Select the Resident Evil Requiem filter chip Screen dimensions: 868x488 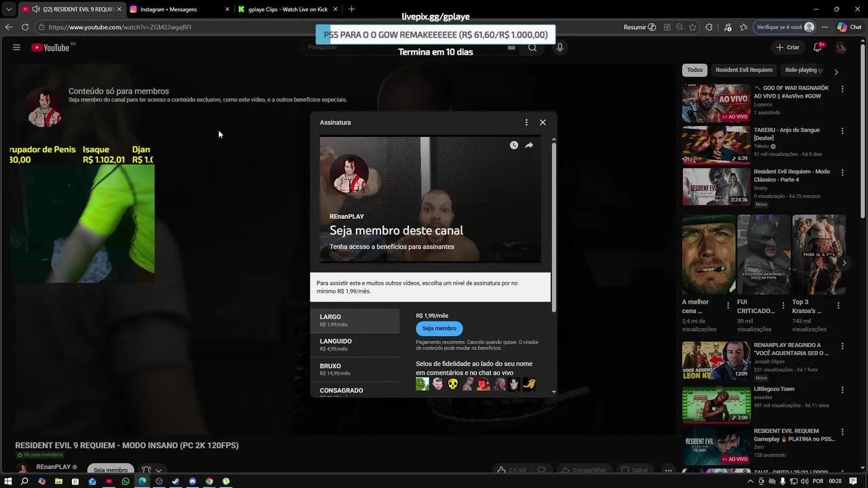point(744,70)
